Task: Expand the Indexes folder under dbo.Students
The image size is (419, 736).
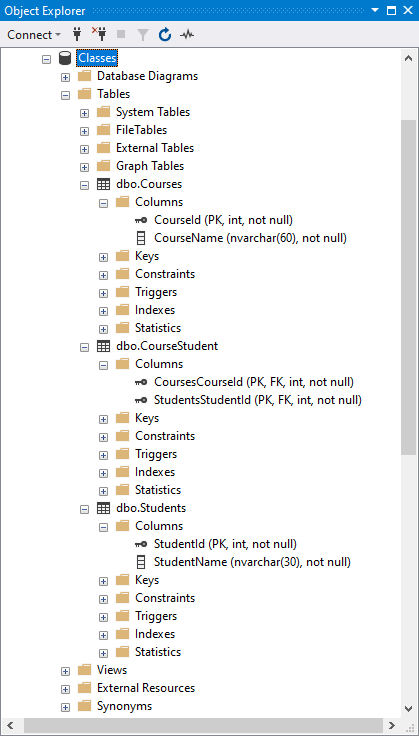Action: (x=104, y=635)
